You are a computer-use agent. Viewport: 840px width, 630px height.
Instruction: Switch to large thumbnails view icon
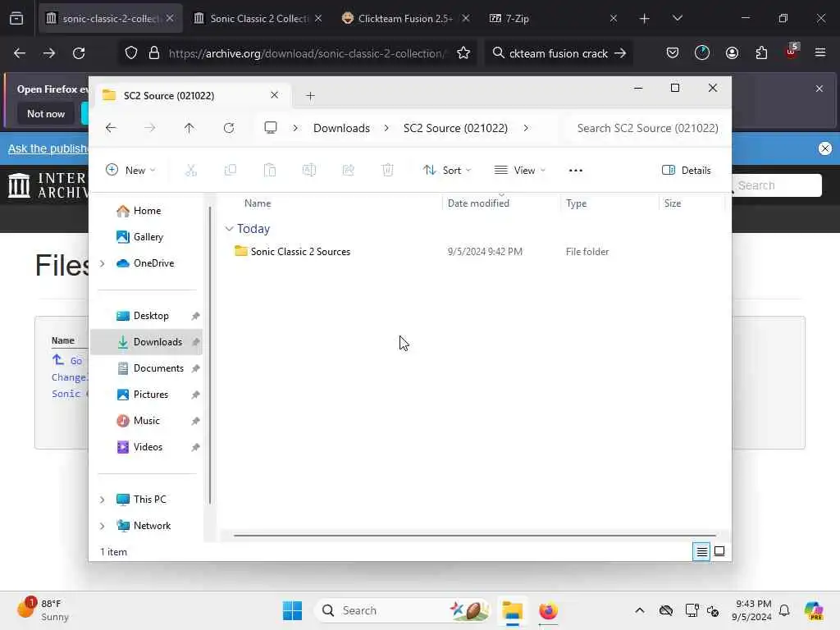(x=719, y=551)
